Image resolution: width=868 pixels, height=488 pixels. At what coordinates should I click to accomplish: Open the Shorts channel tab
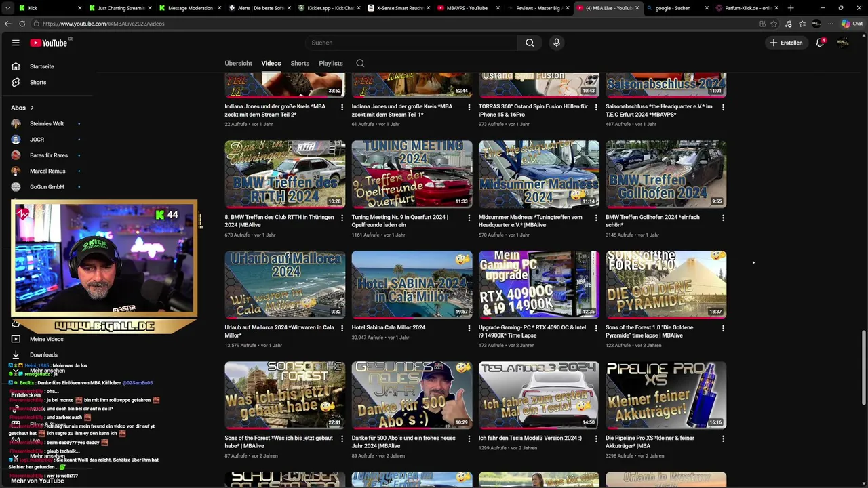(300, 63)
